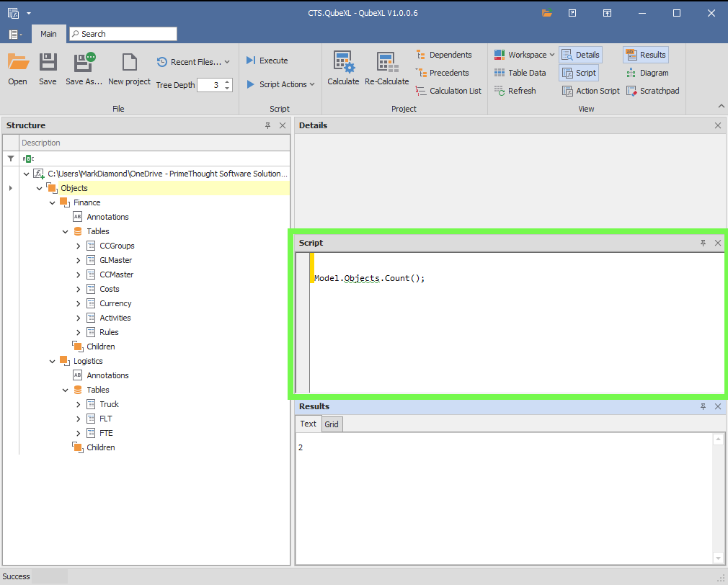Click the Re-Calculate icon
The height and width of the screenshot is (585, 728).
click(x=386, y=63)
